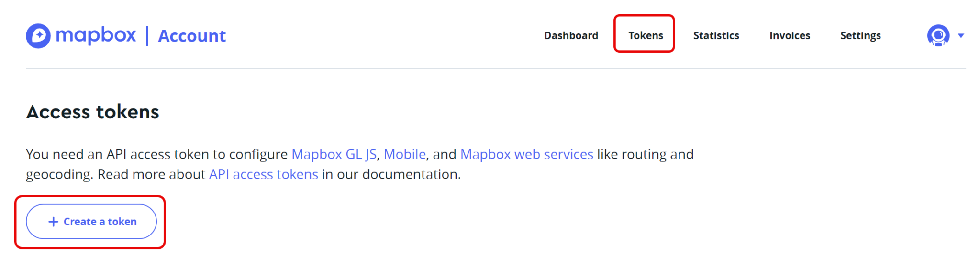Viewport: 980px width, 256px height.
Task: Click the vertical separator between mapbox and Account
Action: click(x=147, y=36)
